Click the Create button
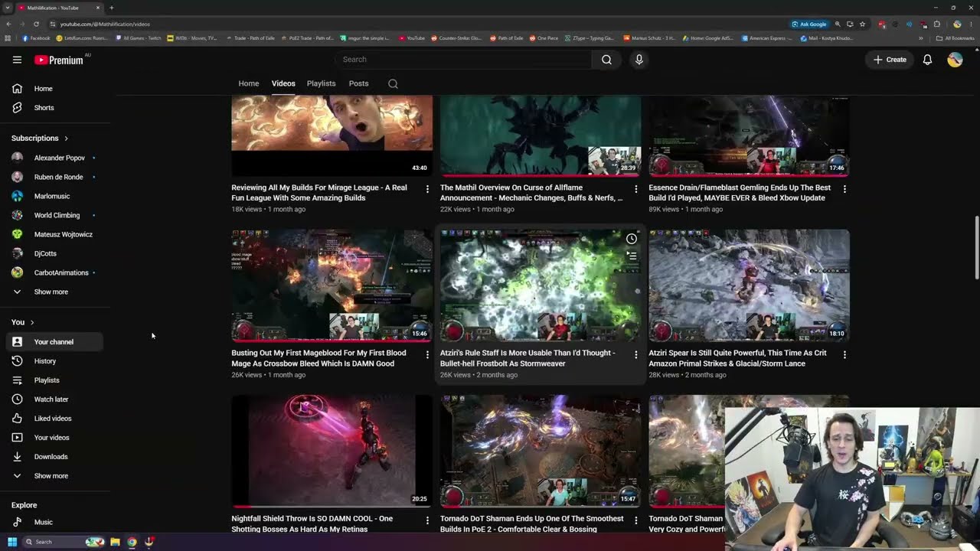The image size is (980, 551). pos(890,60)
